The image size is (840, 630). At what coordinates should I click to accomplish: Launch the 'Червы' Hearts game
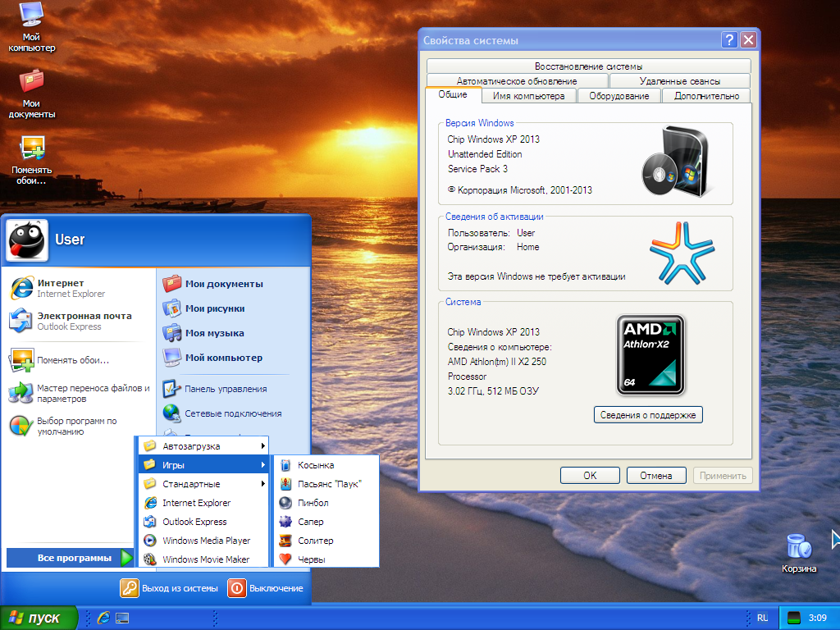pyautogui.click(x=326, y=559)
